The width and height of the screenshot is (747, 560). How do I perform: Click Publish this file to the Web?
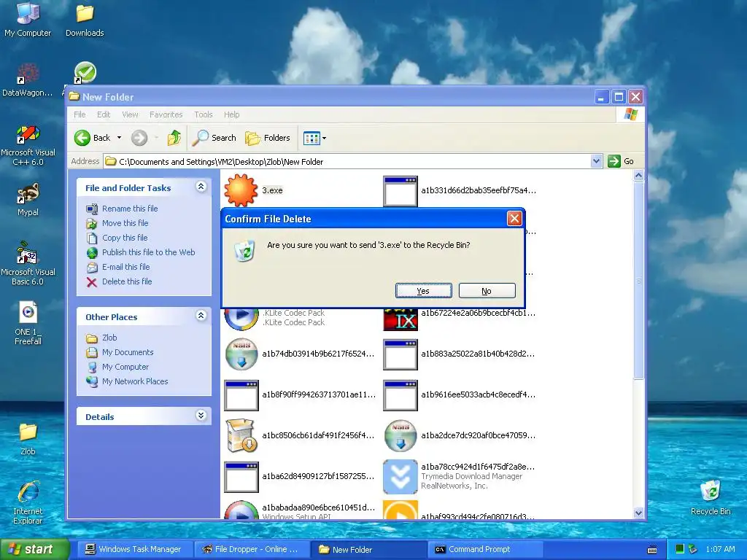click(149, 252)
